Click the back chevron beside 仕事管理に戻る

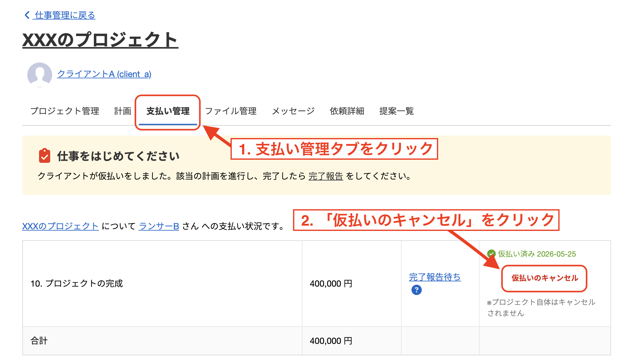pos(27,15)
